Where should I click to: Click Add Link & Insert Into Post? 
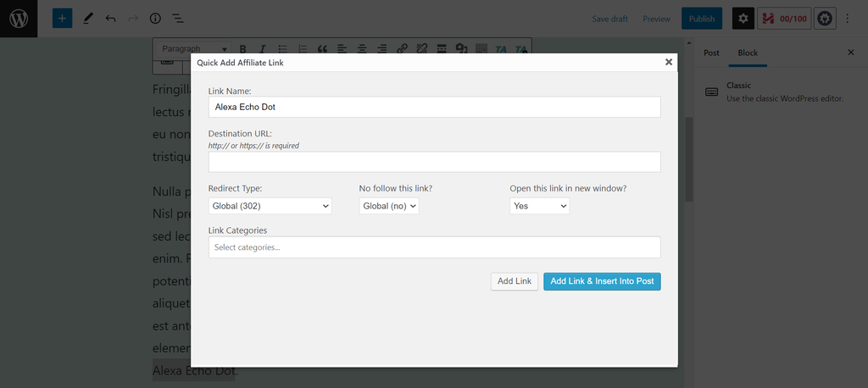tap(602, 281)
